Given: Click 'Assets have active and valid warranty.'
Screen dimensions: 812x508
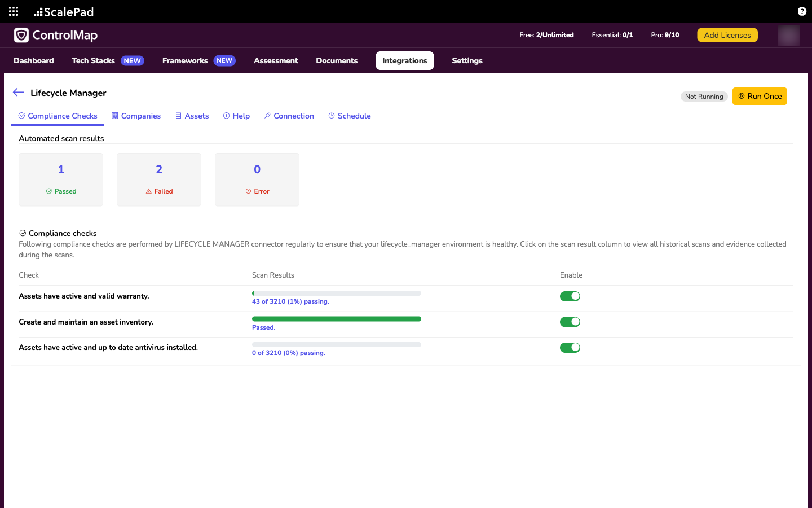Looking at the screenshot, I should click(x=84, y=296).
